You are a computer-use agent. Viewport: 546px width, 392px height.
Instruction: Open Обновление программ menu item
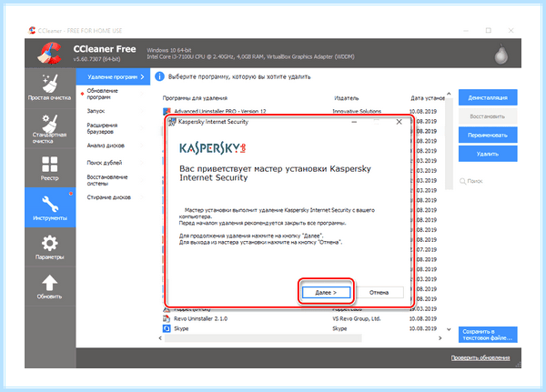point(113,94)
